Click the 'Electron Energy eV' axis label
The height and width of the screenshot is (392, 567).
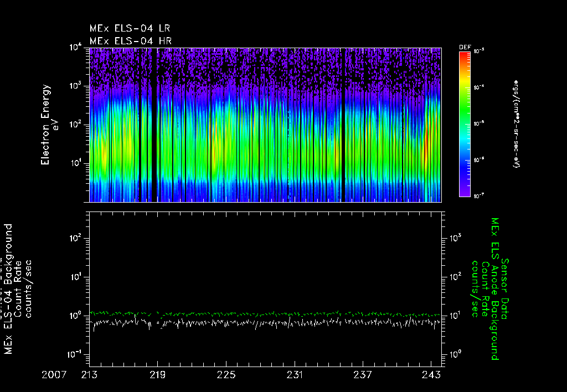coord(49,125)
